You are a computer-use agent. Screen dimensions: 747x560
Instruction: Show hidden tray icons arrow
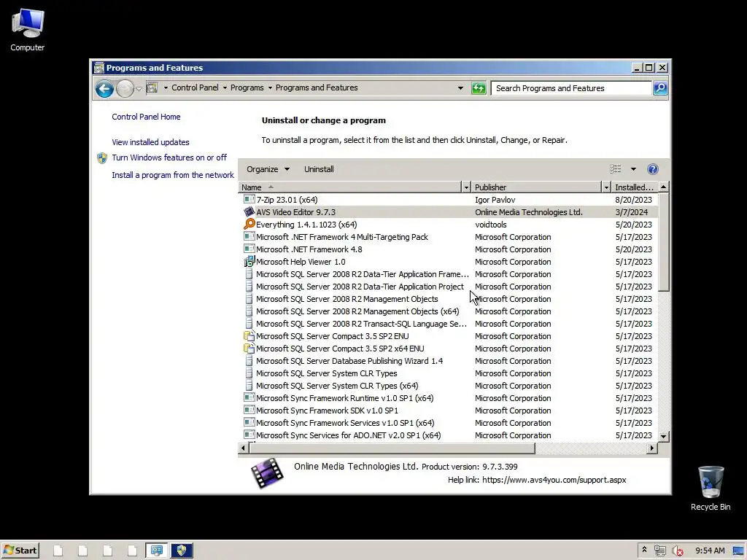pyautogui.click(x=645, y=550)
